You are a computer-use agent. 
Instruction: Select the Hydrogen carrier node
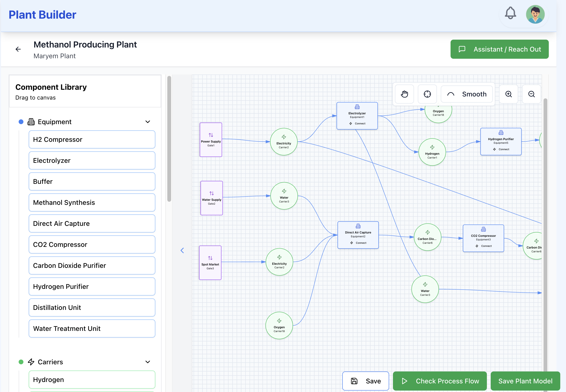click(432, 152)
